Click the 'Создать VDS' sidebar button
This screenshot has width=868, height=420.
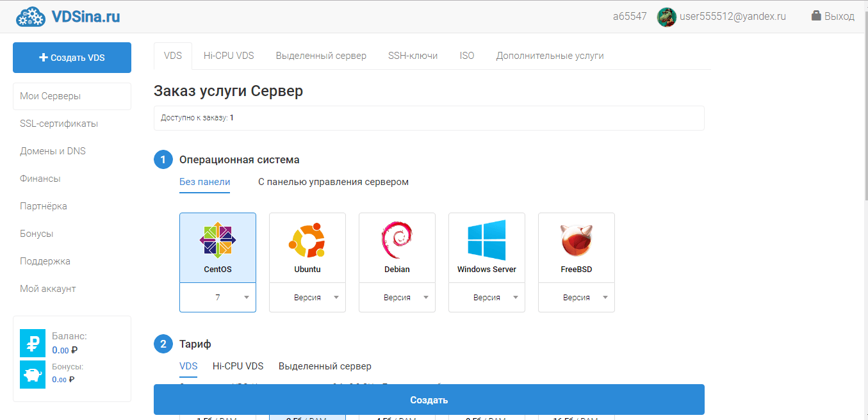[x=72, y=58]
